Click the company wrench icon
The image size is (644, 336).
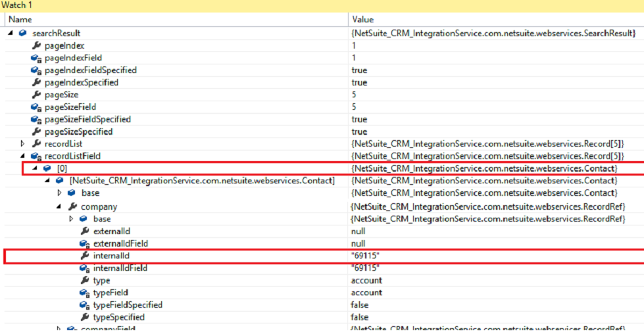(72, 206)
